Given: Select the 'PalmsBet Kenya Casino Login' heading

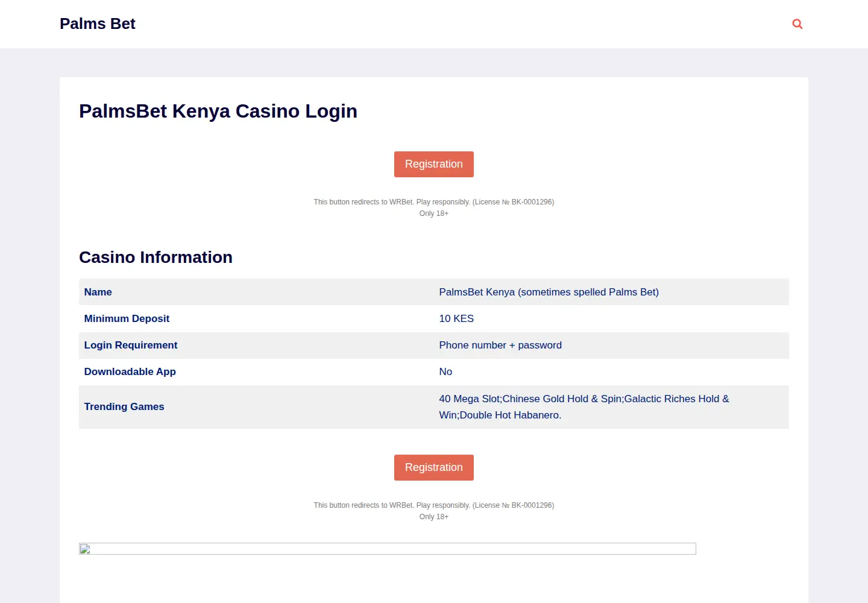Looking at the screenshot, I should tap(218, 111).
